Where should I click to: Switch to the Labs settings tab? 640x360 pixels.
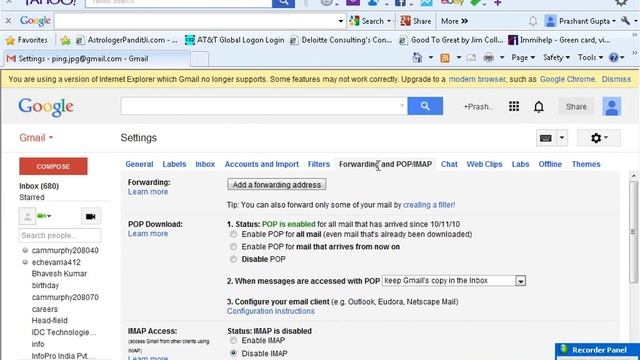point(520,164)
